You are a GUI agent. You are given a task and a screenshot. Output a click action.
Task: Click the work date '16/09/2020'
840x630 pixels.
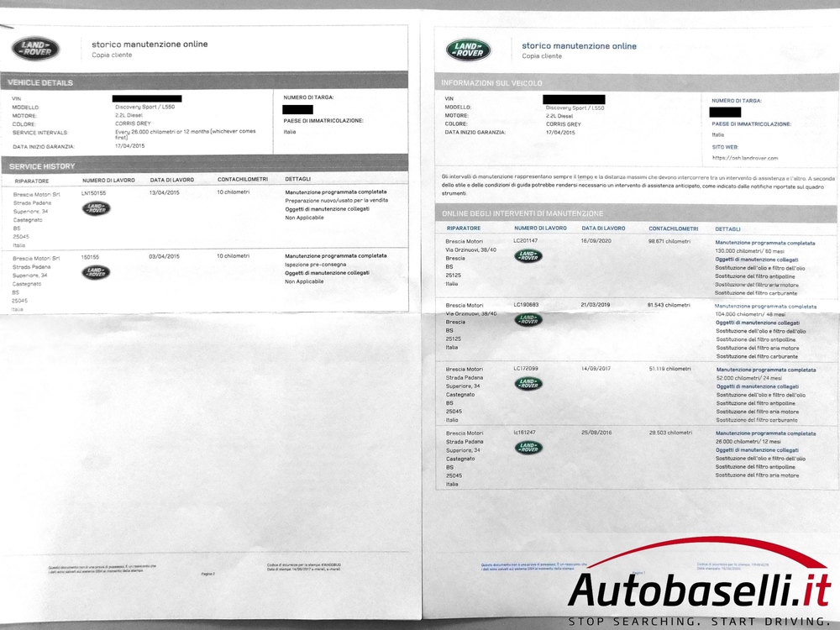596,241
